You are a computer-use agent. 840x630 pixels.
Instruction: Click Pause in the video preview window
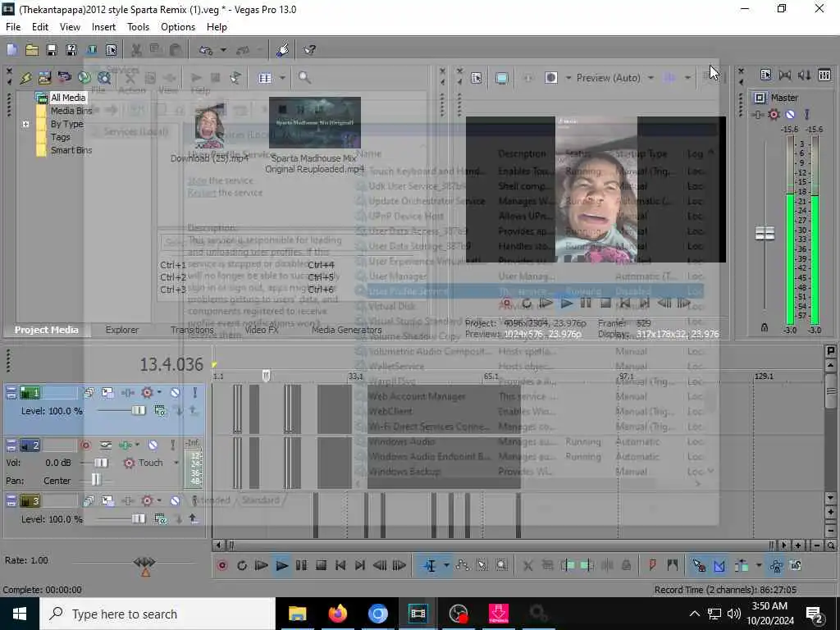[586, 304]
